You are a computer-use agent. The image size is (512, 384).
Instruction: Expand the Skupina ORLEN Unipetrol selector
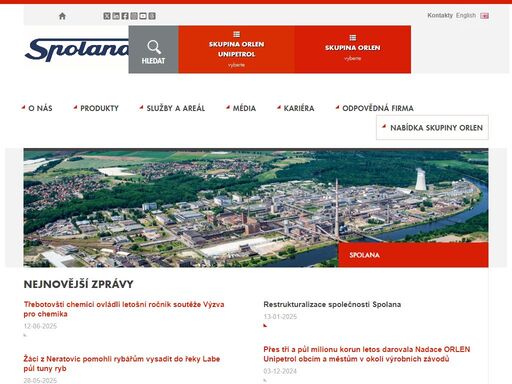click(x=236, y=49)
